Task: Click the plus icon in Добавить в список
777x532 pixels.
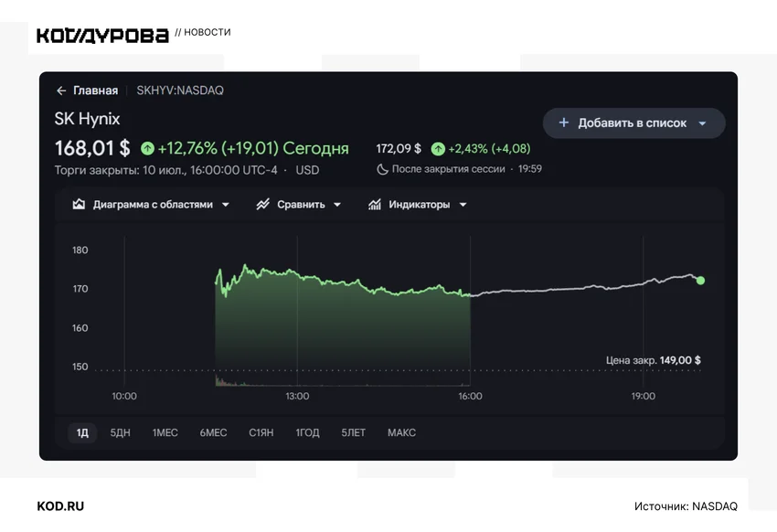Action: 563,122
